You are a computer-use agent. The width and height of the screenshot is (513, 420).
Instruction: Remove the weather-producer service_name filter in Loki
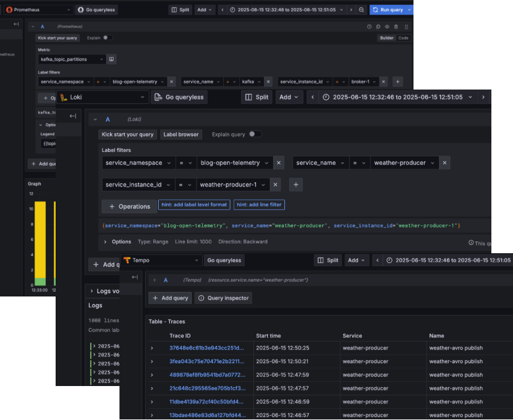coord(444,163)
